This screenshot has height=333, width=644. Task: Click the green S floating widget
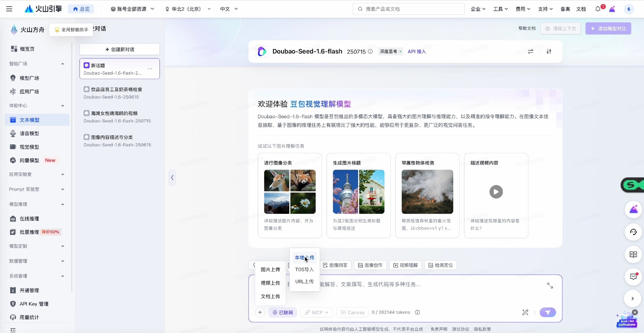point(632,185)
